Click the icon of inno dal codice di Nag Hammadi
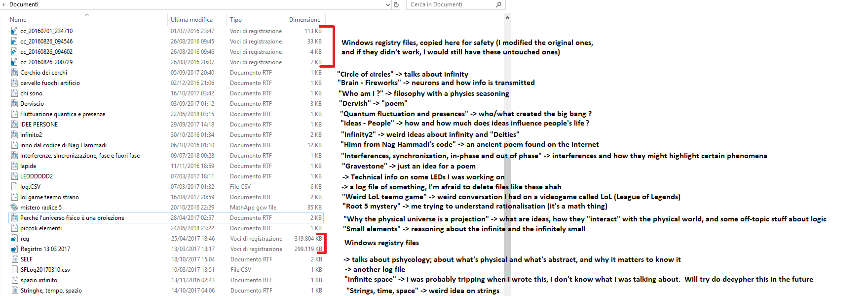868x296 pixels. [14, 145]
